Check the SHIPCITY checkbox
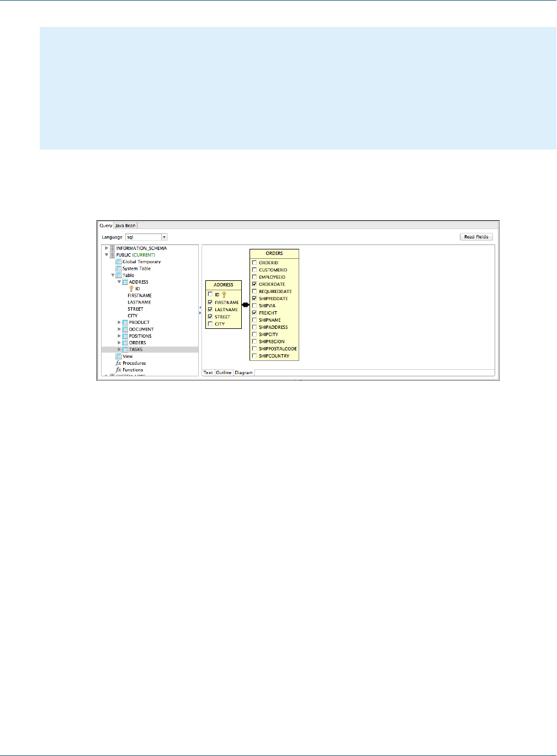The image size is (557, 756). pyautogui.click(x=254, y=334)
